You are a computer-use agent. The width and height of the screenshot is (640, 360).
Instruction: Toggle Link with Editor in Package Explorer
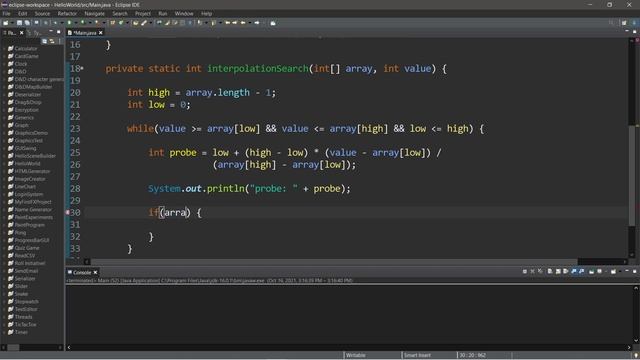[x=52, y=41]
